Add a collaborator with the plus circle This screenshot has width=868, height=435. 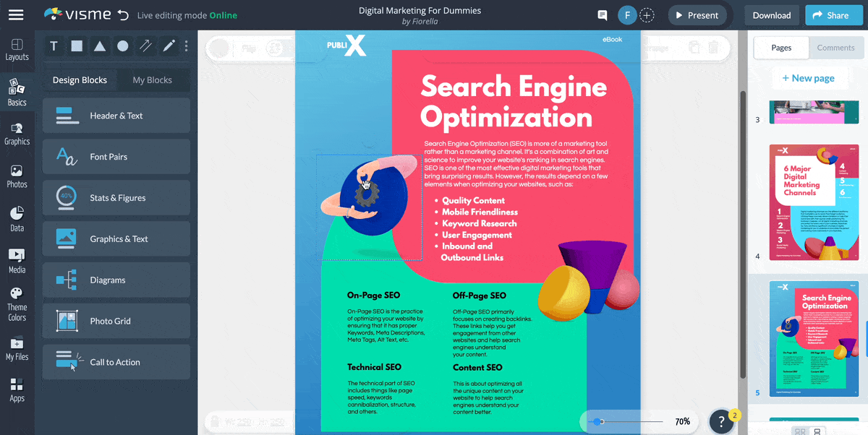click(x=647, y=15)
